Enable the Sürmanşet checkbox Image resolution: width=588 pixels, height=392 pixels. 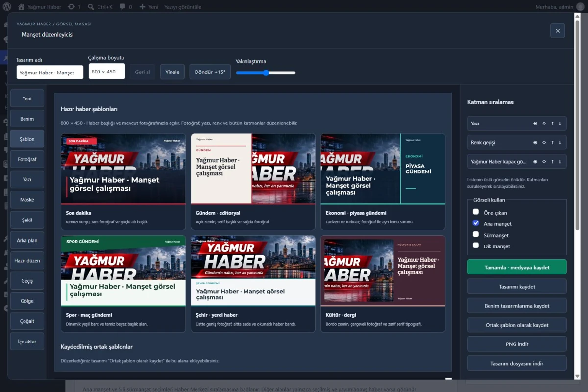tap(476, 234)
